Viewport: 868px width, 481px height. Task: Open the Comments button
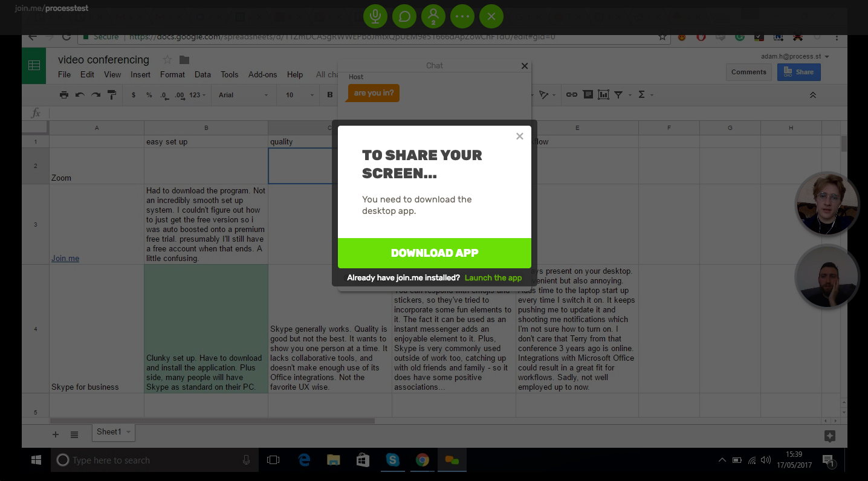pos(748,72)
